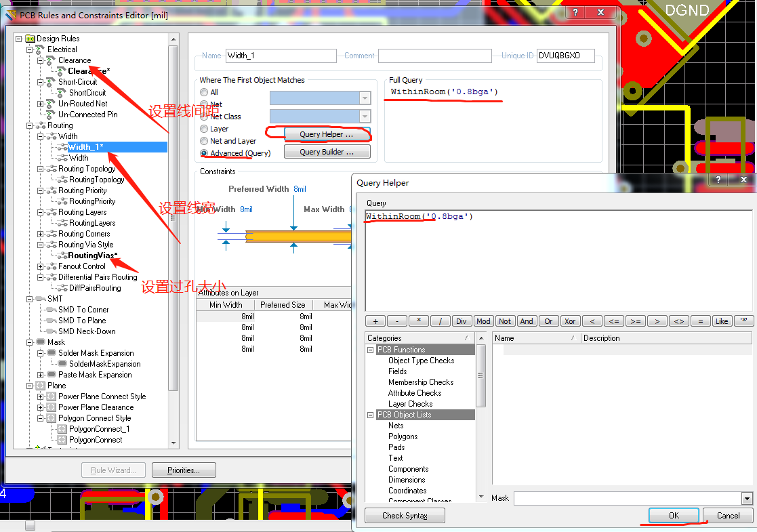Click the Routing Priority rule icon

click(x=52, y=190)
